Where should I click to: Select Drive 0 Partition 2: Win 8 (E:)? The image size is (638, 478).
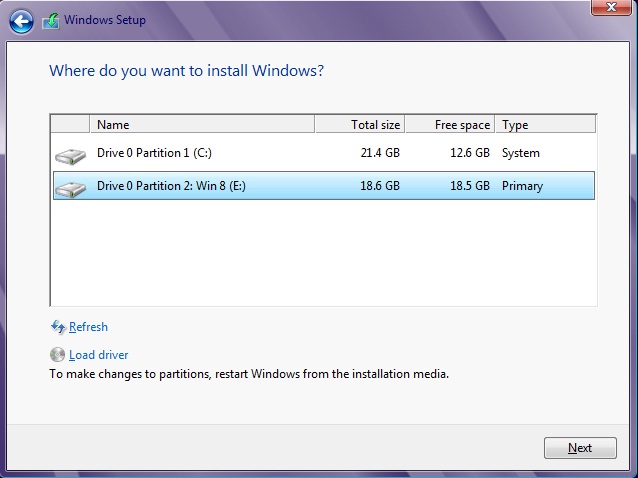click(x=324, y=186)
